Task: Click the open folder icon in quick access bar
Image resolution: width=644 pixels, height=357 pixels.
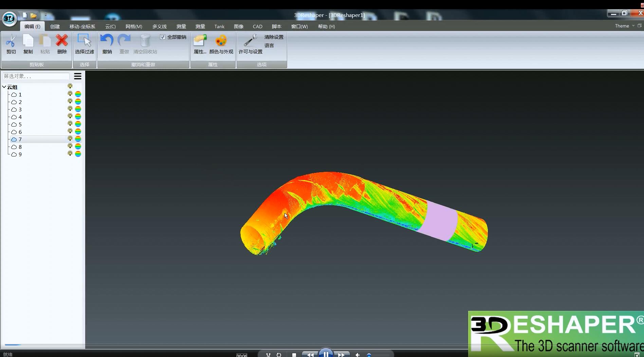Action: pos(33,15)
